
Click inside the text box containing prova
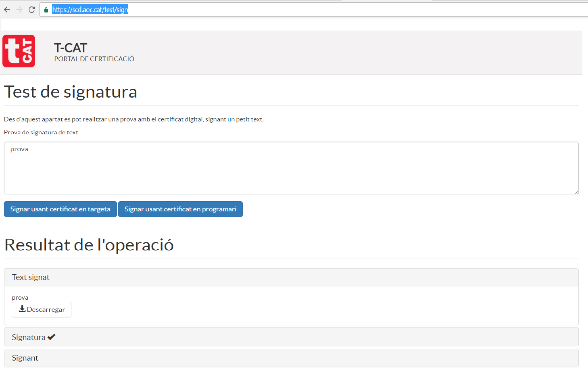pyautogui.click(x=290, y=168)
